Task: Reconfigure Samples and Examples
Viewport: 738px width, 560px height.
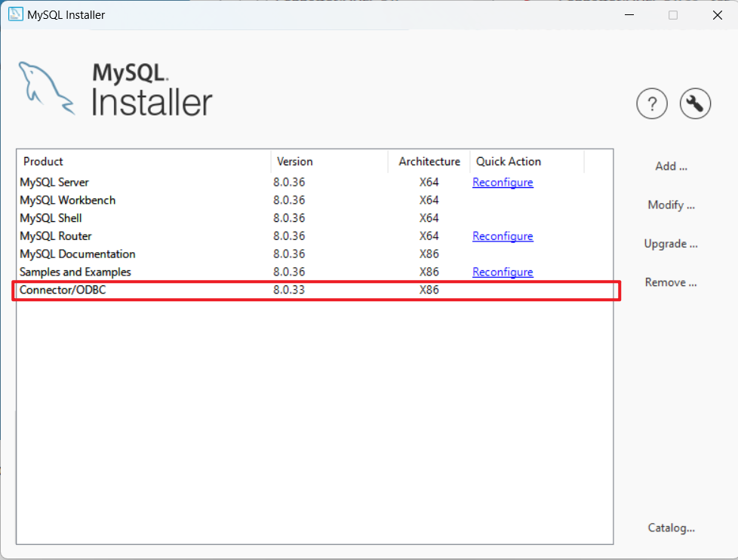Action: pyautogui.click(x=503, y=272)
